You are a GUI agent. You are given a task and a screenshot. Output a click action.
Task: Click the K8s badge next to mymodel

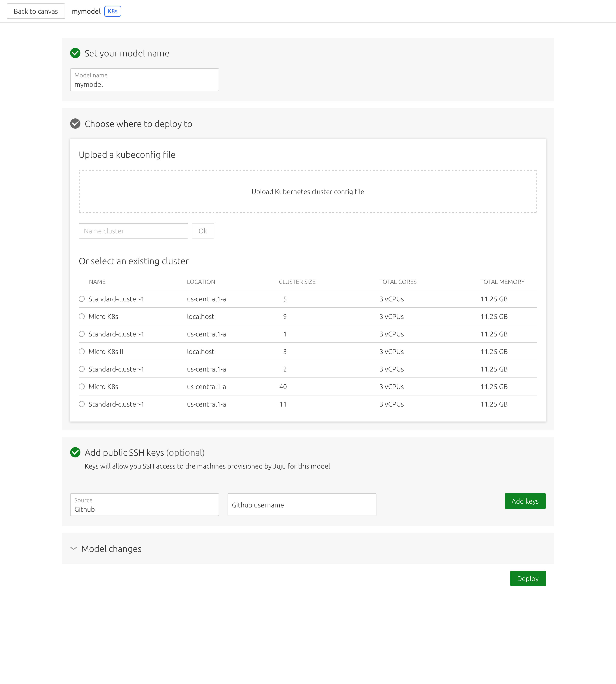pyautogui.click(x=113, y=11)
